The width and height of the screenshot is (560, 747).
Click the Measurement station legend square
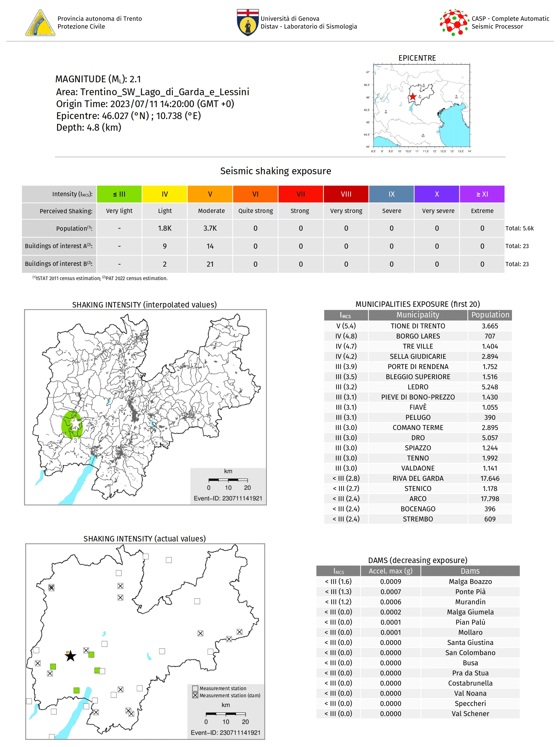click(195, 688)
